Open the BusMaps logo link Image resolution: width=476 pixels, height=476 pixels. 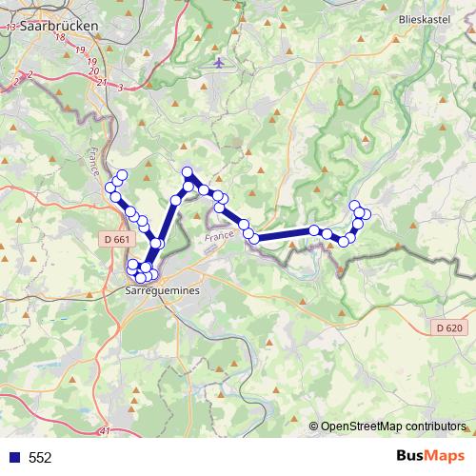tap(430, 455)
